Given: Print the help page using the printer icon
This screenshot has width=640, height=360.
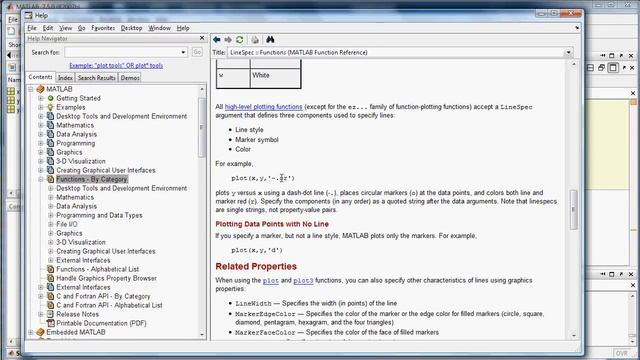Looking at the screenshot, I should (x=255, y=40).
